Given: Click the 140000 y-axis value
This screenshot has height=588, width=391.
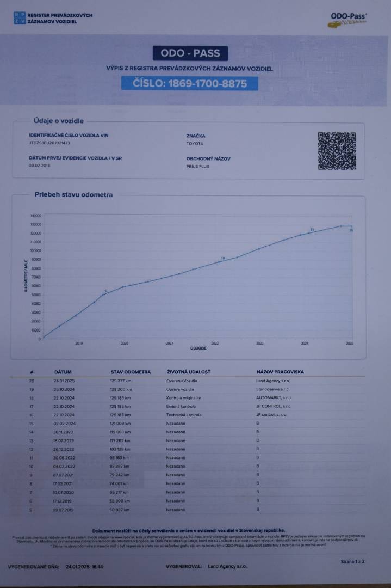Looking at the screenshot, I should coord(35,216).
